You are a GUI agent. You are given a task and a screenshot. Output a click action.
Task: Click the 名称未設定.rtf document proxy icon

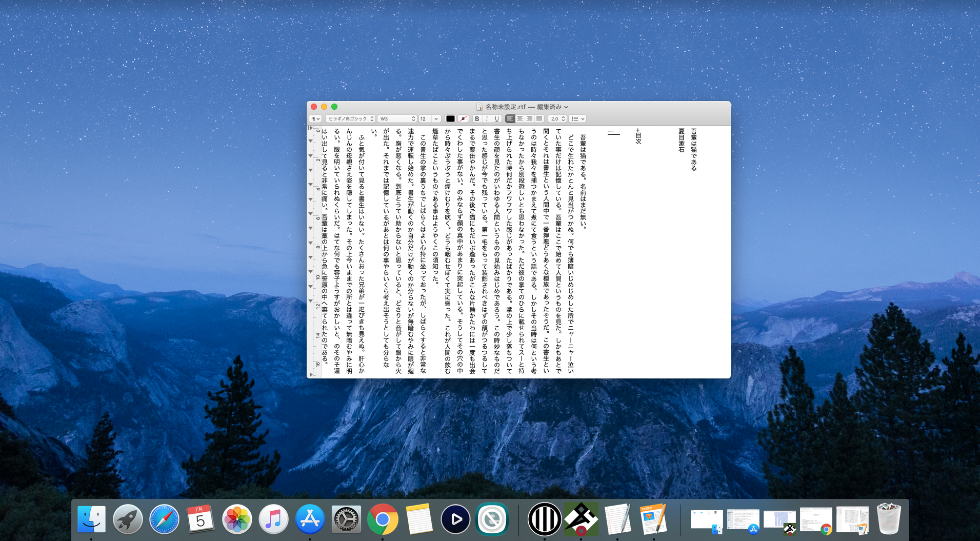pyautogui.click(x=479, y=107)
